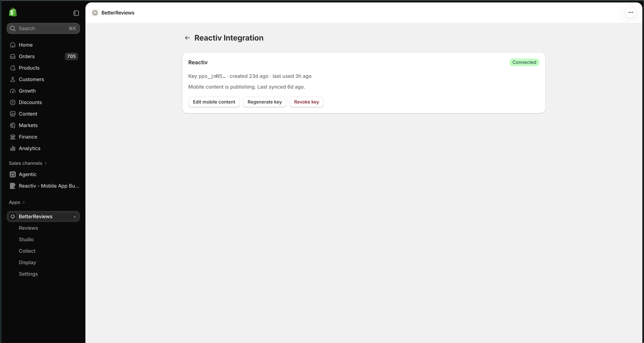Click the Orders 705 count badge
Image resolution: width=644 pixels, height=343 pixels.
click(x=71, y=56)
